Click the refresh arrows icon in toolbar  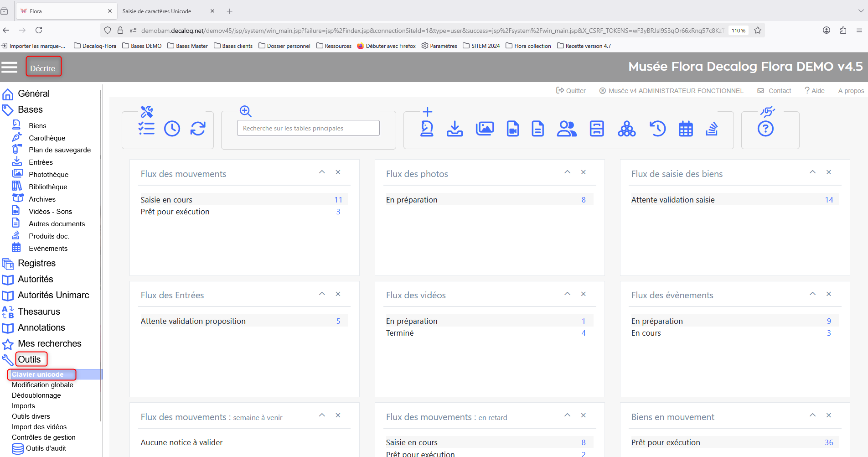click(198, 129)
